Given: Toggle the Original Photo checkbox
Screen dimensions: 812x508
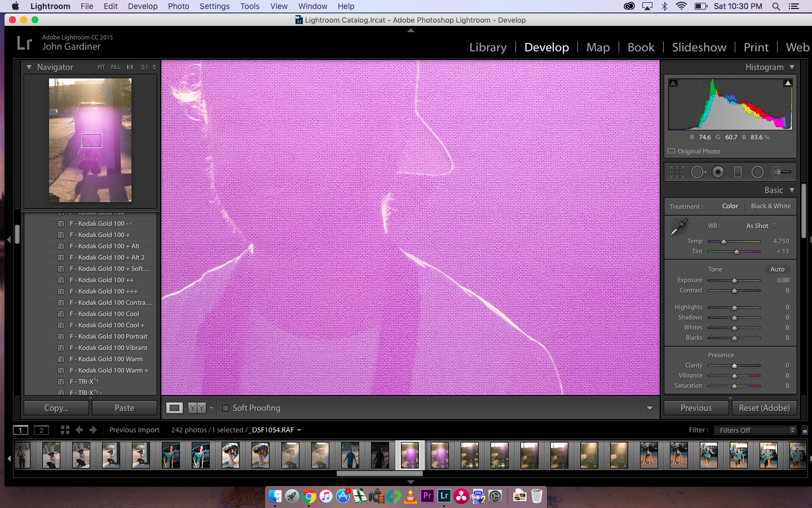Looking at the screenshot, I should click(x=672, y=151).
